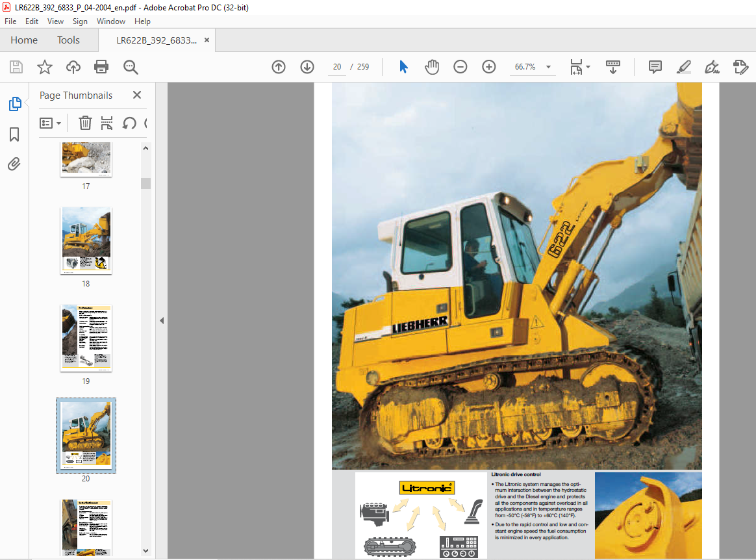
Task: Click the 'Page Thumbnails' panel title
Action: tap(76, 95)
